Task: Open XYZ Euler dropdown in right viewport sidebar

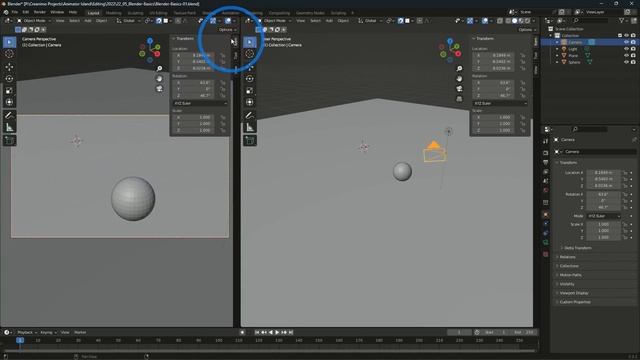Action: click(x=500, y=103)
